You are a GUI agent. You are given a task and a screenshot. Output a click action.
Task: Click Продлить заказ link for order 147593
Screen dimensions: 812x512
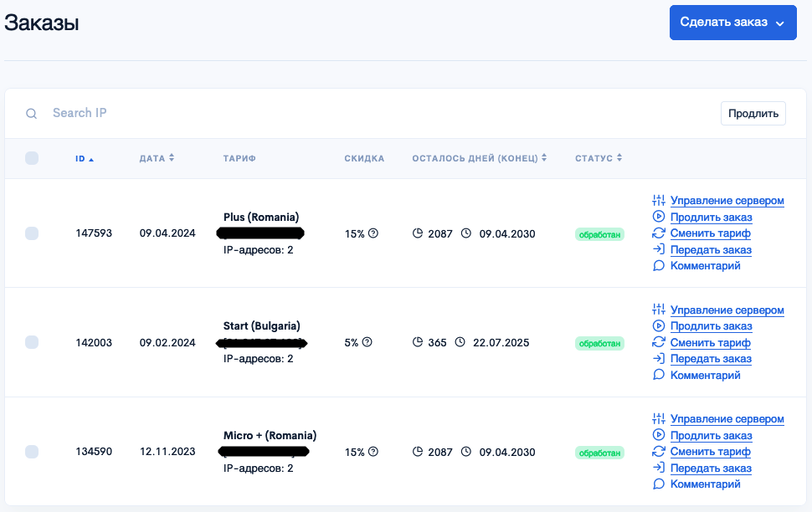(711, 217)
